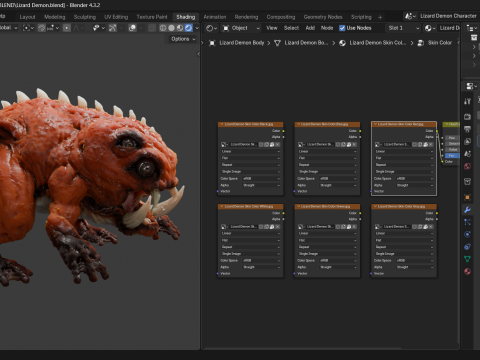The image size is (480, 360).
Task: Open the Object Constraints properties tab
Action: (467, 247)
